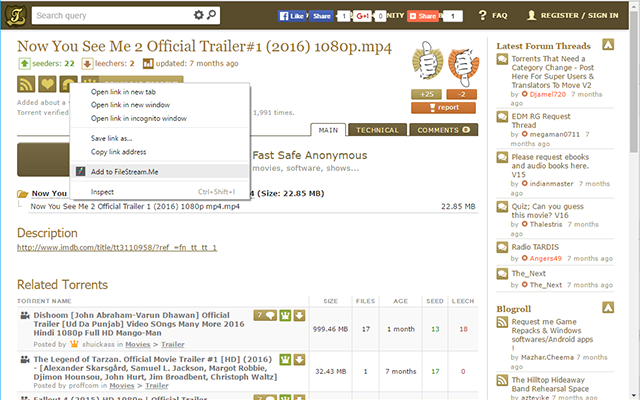Click file name Now You See Me 2 mp4.mp4
Image resolution: width=640 pixels, height=400 pixels.
[x=135, y=207]
